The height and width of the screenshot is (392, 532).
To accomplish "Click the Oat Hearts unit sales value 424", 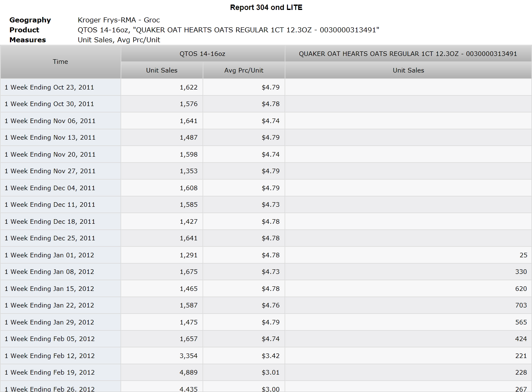I will [x=521, y=339].
